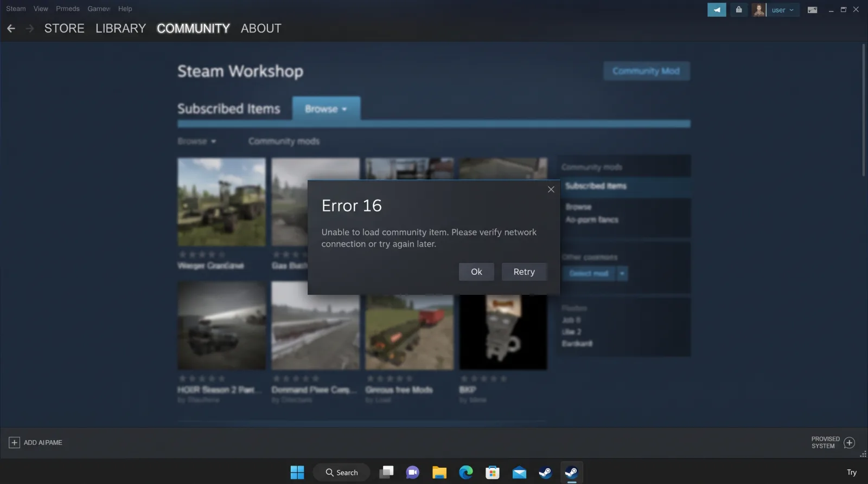
Task: Go forward with the right arrow
Action: point(30,28)
